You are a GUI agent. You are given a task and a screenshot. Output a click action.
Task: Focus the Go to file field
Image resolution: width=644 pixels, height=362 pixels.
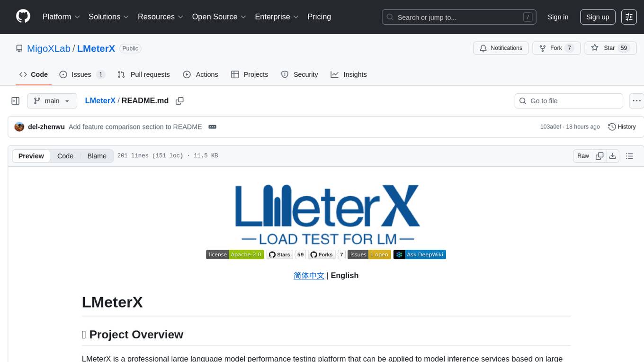coord(568,101)
